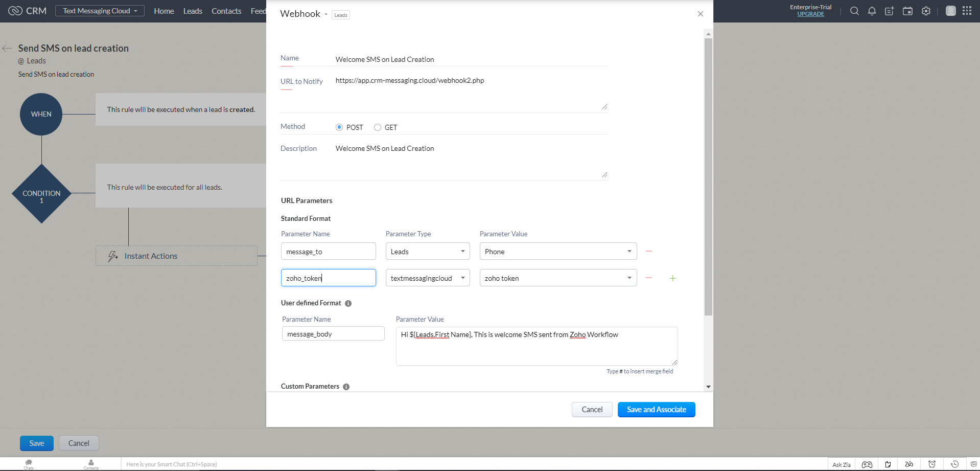Screen dimensions: 980x471
Task: Open the notifications bell
Action: point(872,11)
